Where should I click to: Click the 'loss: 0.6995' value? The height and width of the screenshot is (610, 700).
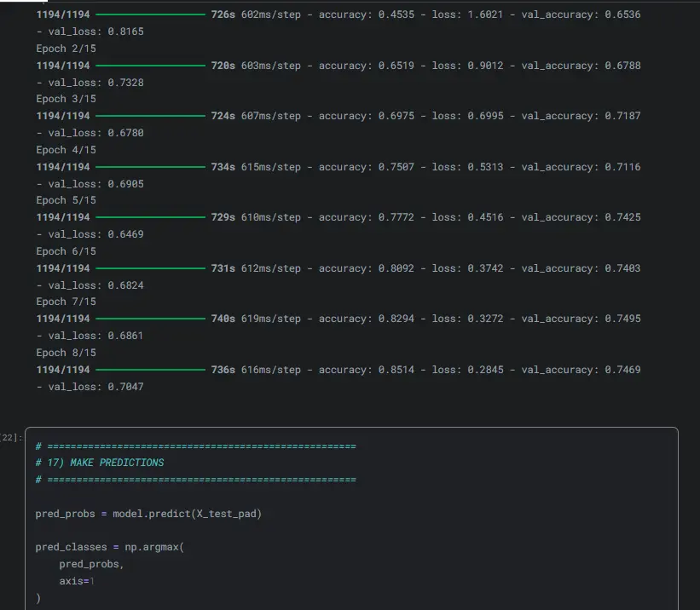pyautogui.click(x=467, y=116)
